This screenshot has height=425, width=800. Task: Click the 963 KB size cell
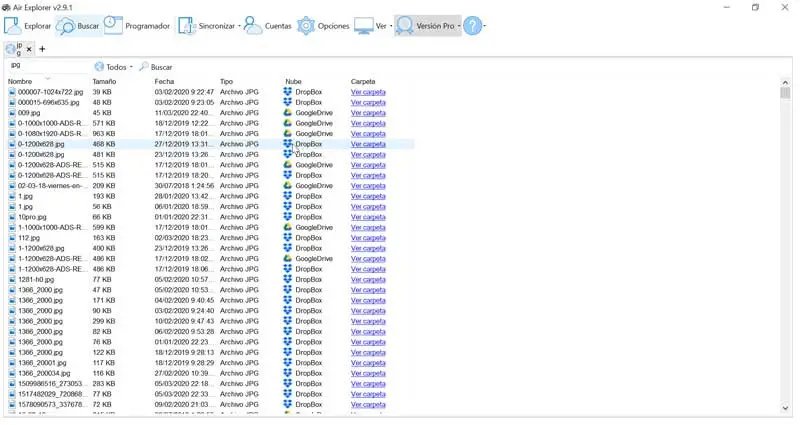pos(104,134)
